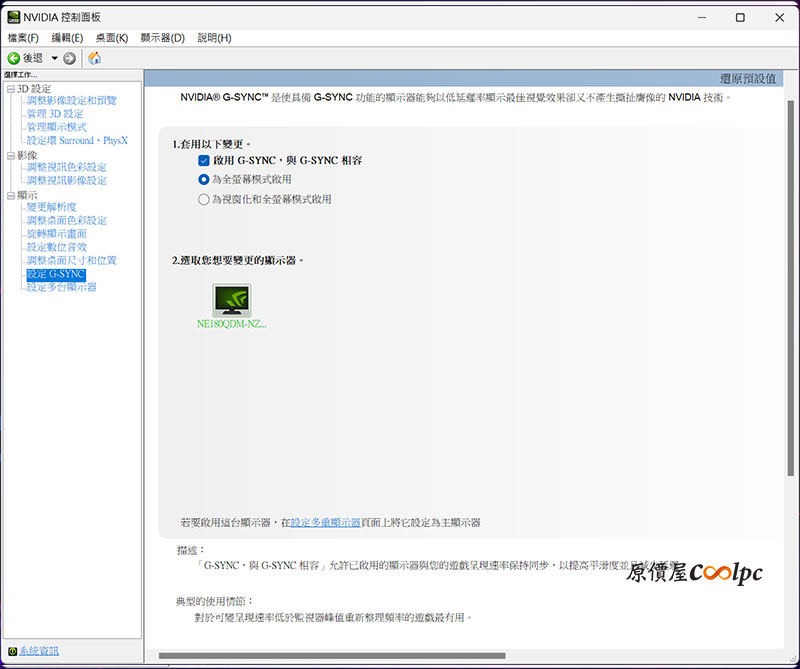Open 調整影像設定和預覽 in the tree
Image resolution: width=800 pixels, height=669 pixels.
coord(72,101)
